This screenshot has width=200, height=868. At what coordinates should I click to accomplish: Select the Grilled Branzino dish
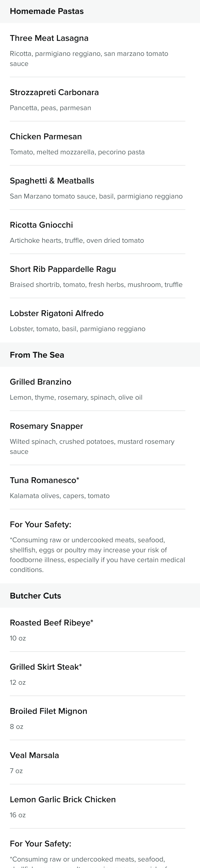coord(97,389)
